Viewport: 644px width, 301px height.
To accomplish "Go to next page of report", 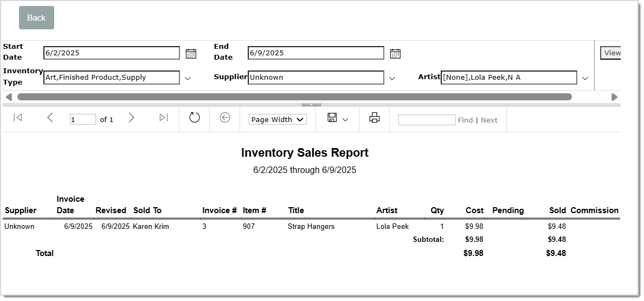I will click(x=131, y=118).
